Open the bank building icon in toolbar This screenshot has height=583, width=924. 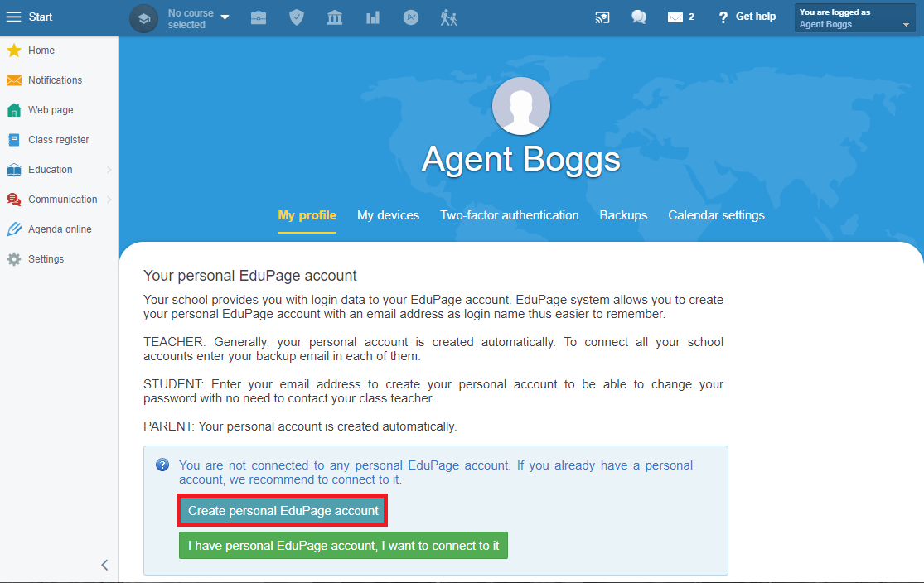tap(335, 17)
